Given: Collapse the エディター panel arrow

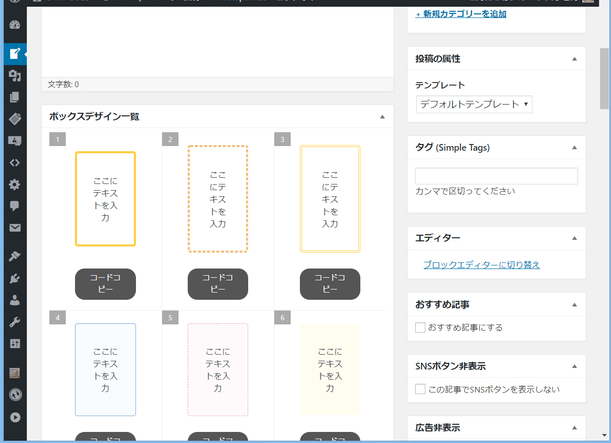Looking at the screenshot, I should (x=574, y=238).
